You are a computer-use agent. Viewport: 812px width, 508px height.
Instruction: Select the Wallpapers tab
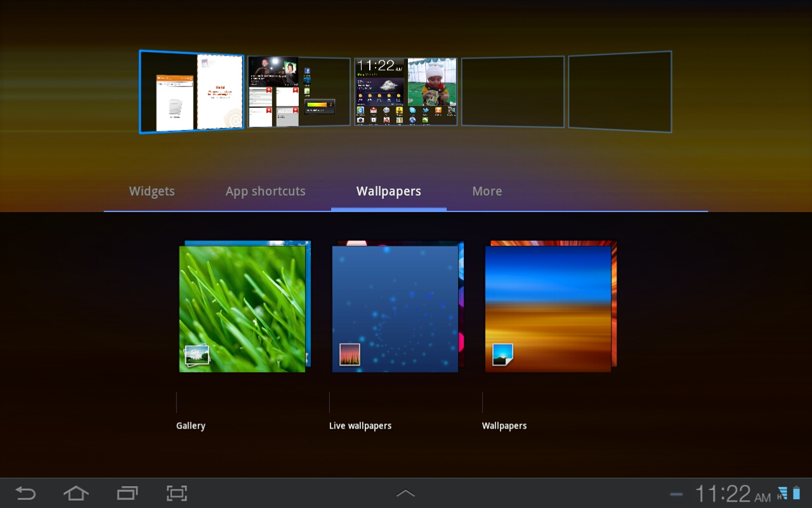388,191
